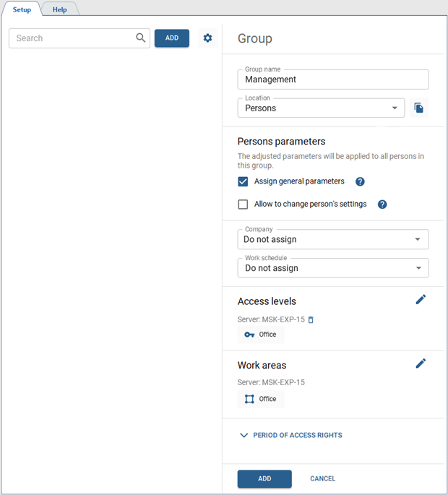Click the ADD button next to search

pyautogui.click(x=172, y=38)
